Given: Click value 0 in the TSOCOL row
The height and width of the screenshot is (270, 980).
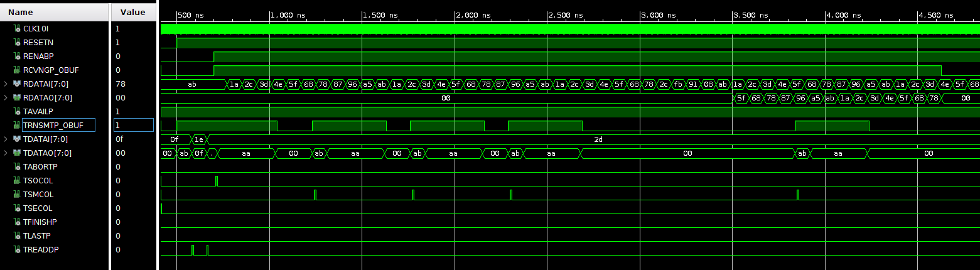Looking at the screenshot, I should click(x=117, y=181).
